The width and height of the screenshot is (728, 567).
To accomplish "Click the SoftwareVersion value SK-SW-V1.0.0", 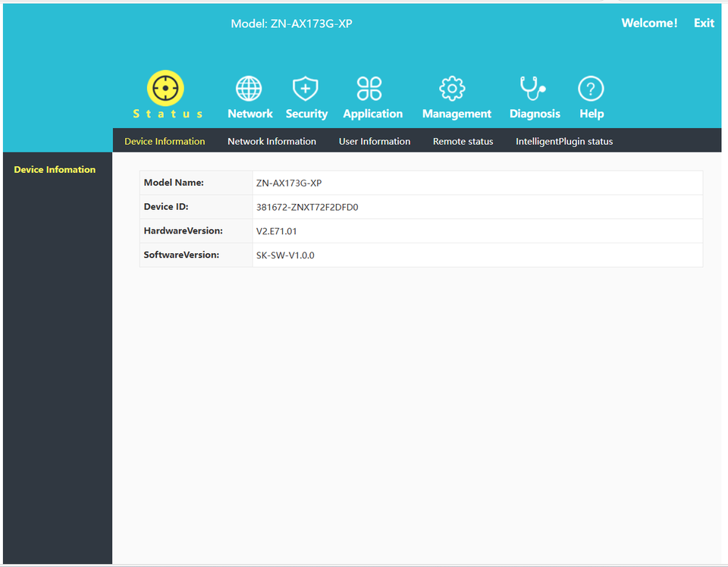I will coord(285,255).
